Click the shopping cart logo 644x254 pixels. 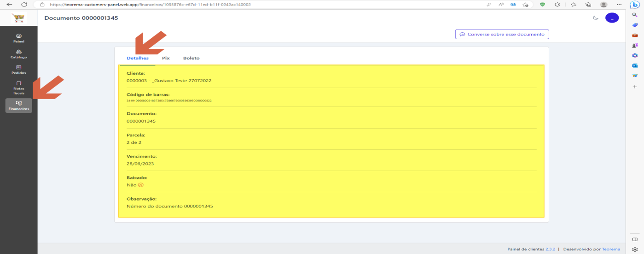(19, 18)
